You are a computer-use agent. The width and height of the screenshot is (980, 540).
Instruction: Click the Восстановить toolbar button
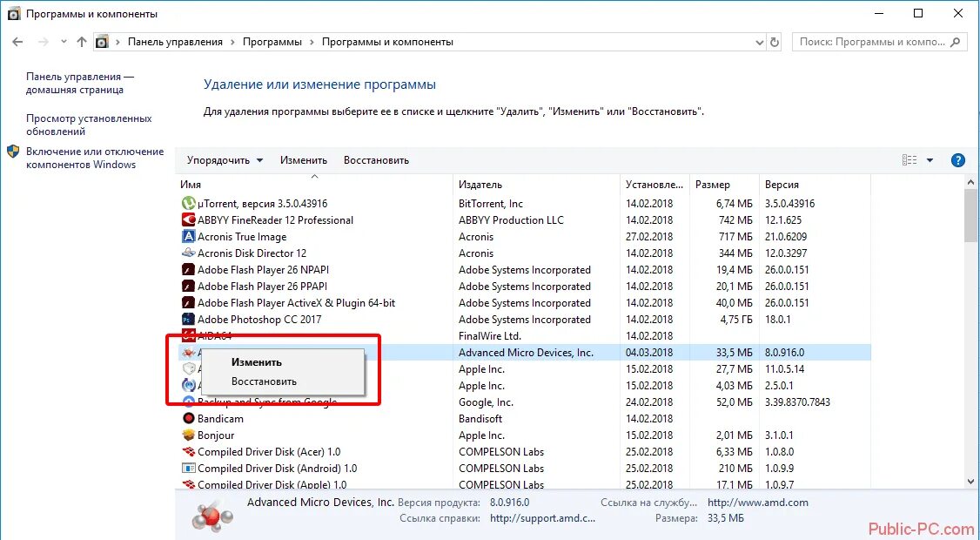[376, 160]
